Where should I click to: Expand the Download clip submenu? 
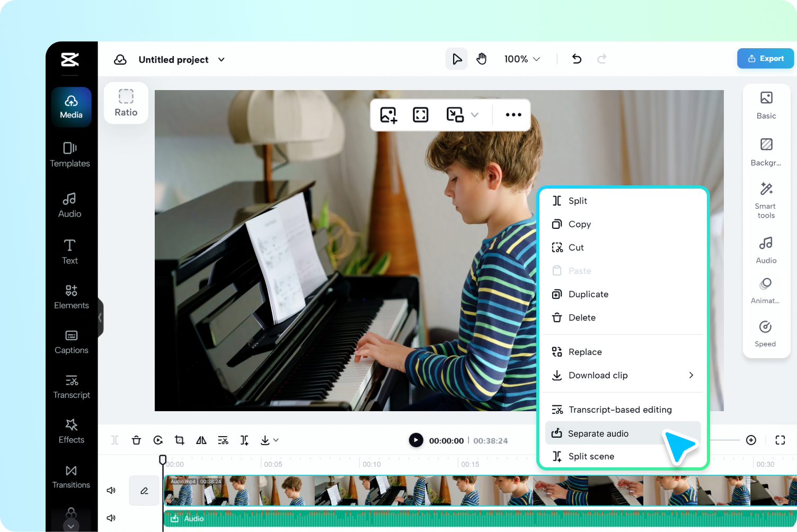(623, 375)
